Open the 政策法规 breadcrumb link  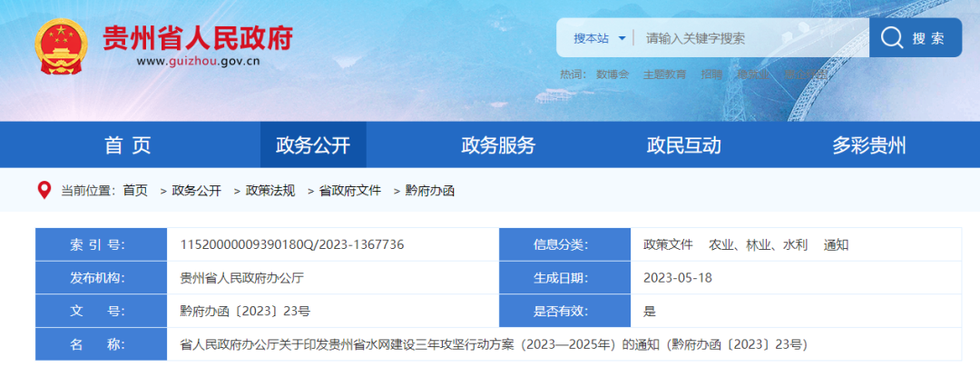coord(269,191)
